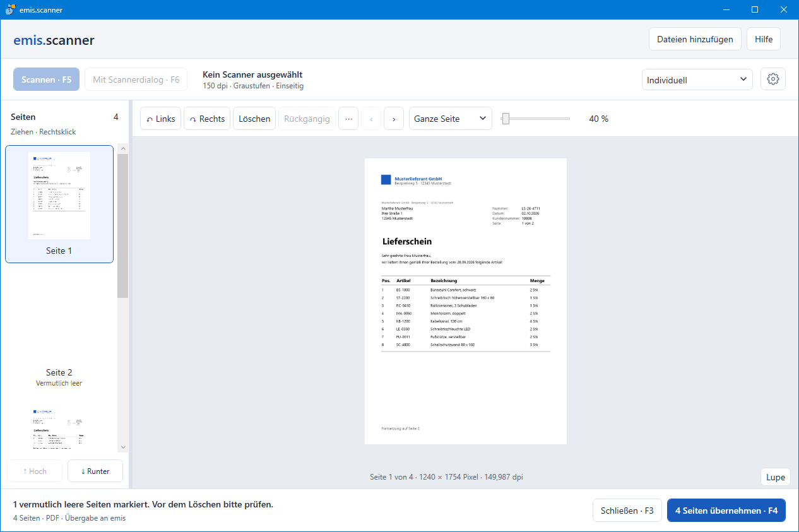The width and height of the screenshot is (799, 532).
Task: Click the page list scrollbar up arrow
Action: tap(123, 149)
